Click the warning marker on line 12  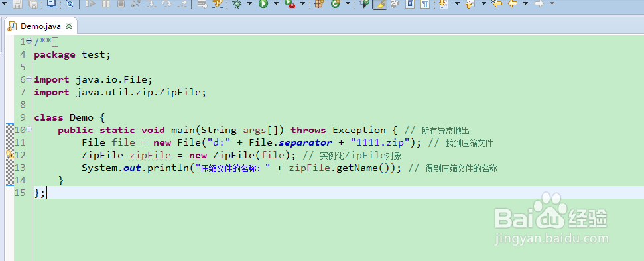tap(10, 155)
